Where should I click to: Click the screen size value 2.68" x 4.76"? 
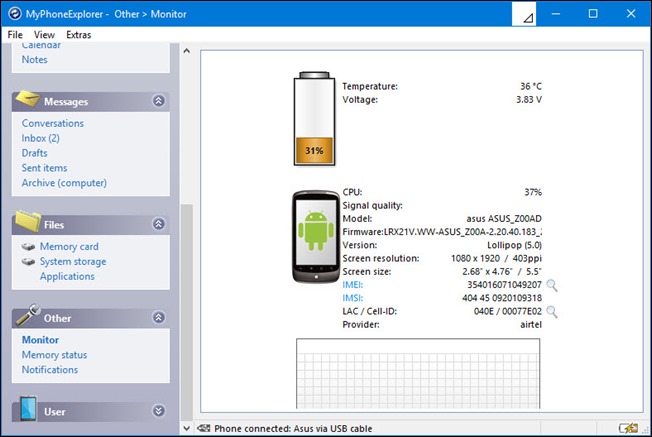click(487, 272)
